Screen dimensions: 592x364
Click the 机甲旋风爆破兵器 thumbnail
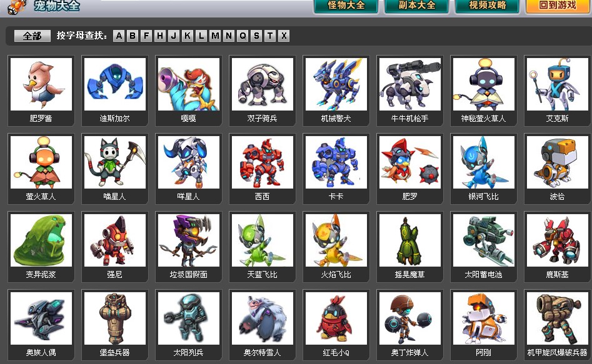[557, 318]
